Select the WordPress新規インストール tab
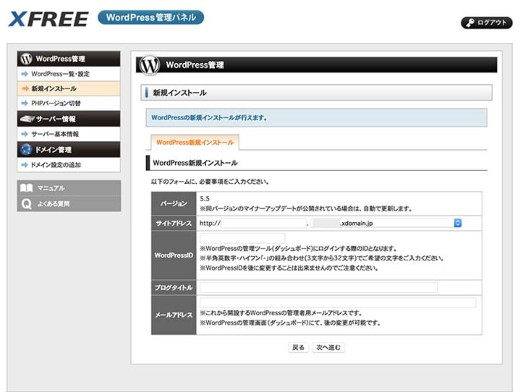Viewport: 532px width, 392px height. [x=195, y=142]
